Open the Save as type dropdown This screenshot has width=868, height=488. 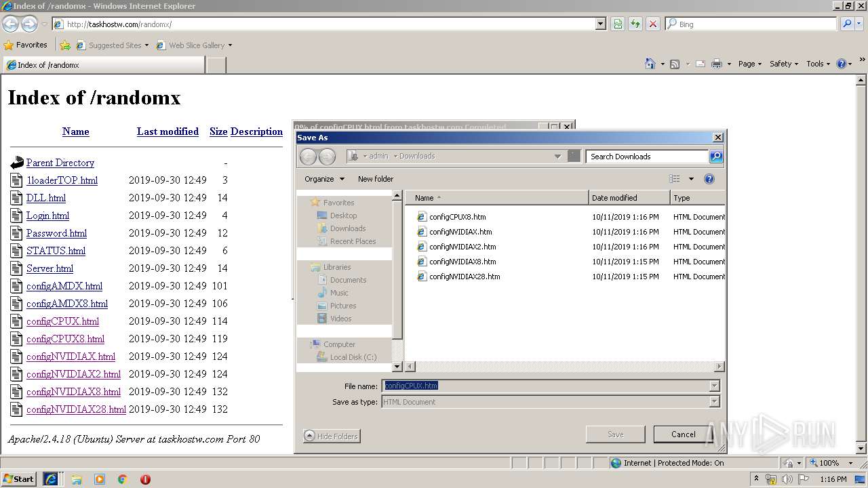click(x=714, y=402)
